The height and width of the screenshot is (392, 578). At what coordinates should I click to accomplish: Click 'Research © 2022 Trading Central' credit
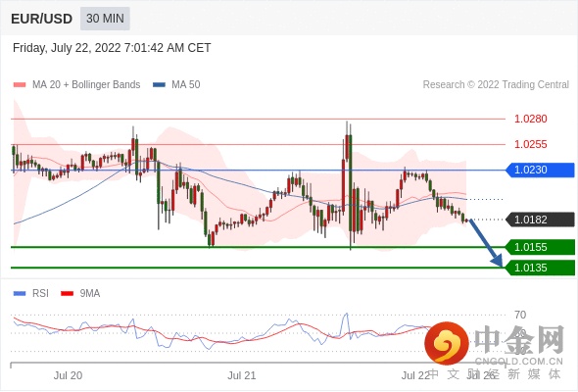click(496, 85)
